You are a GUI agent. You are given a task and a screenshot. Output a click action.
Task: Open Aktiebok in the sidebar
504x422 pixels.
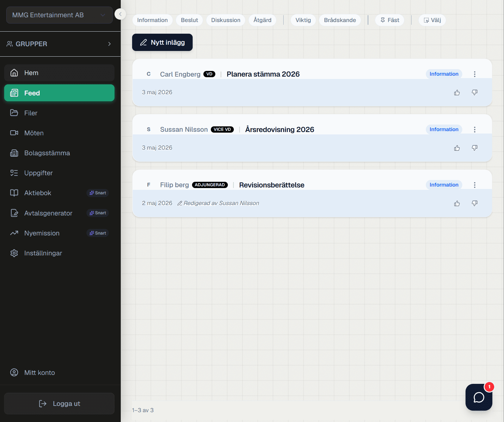click(59, 193)
